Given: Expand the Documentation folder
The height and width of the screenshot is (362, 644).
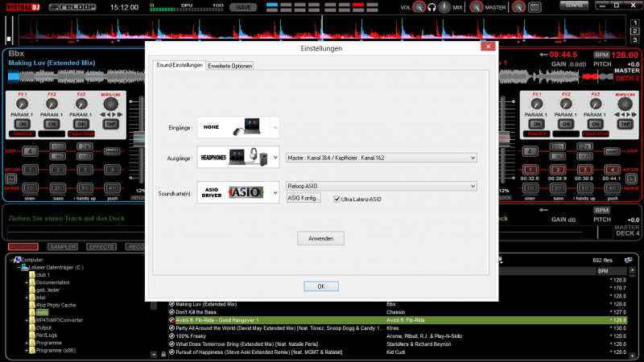Looking at the screenshot, I should click(x=27, y=283).
